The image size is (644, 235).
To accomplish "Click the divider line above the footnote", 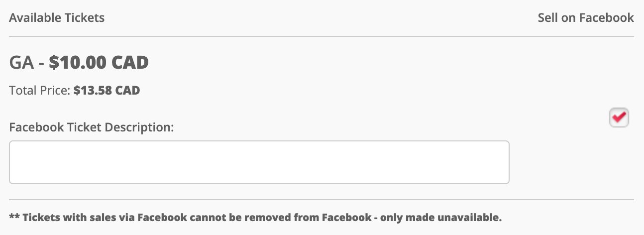I will click(322, 200).
